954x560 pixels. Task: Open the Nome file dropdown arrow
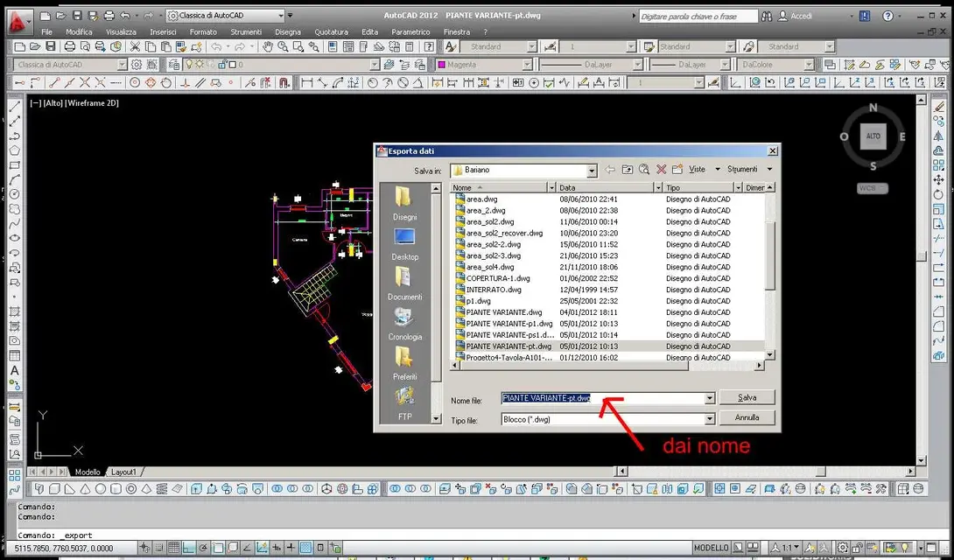710,398
